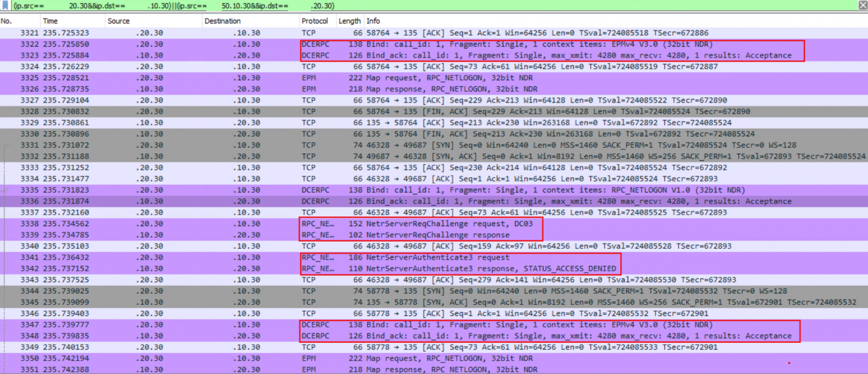Sort by the Destination column header

click(x=250, y=21)
